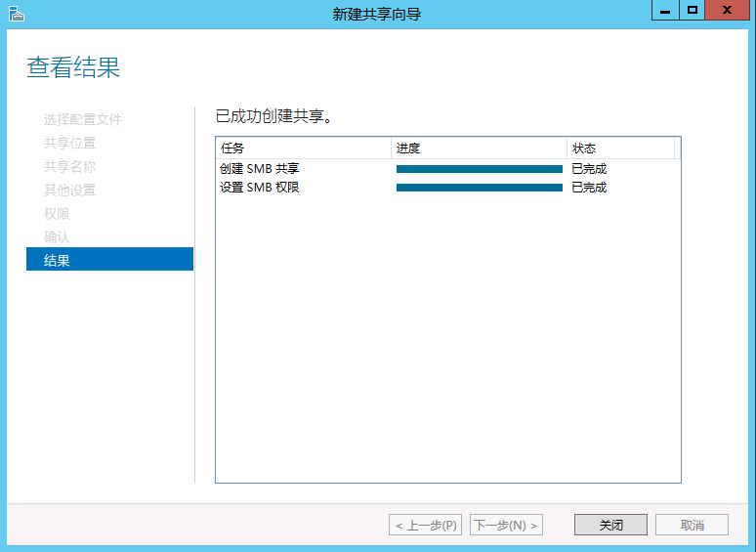Viewport: 756px width, 552px height.
Task: Click the 进度 column header
Action: pos(479,149)
